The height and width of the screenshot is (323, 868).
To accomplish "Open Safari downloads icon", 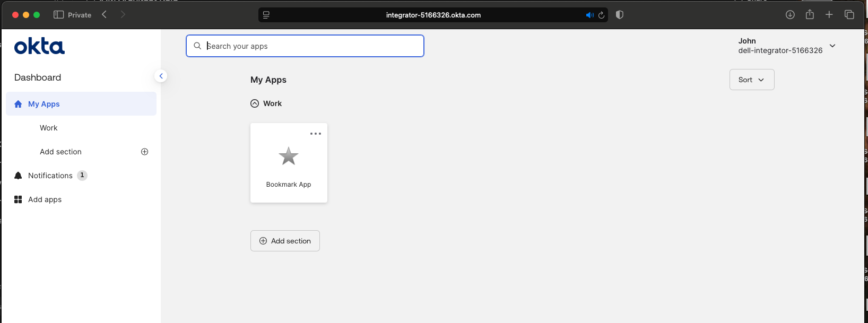I will pyautogui.click(x=790, y=15).
